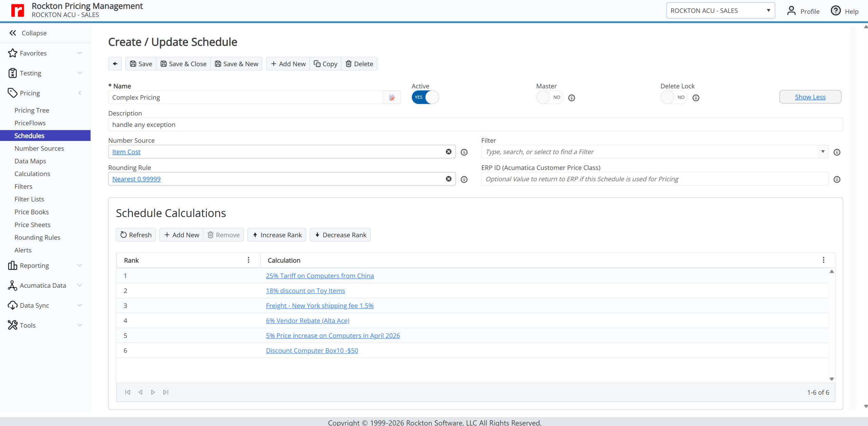This screenshot has height=426, width=868.
Task: Open info icon next to Filter field
Action: [x=837, y=152]
